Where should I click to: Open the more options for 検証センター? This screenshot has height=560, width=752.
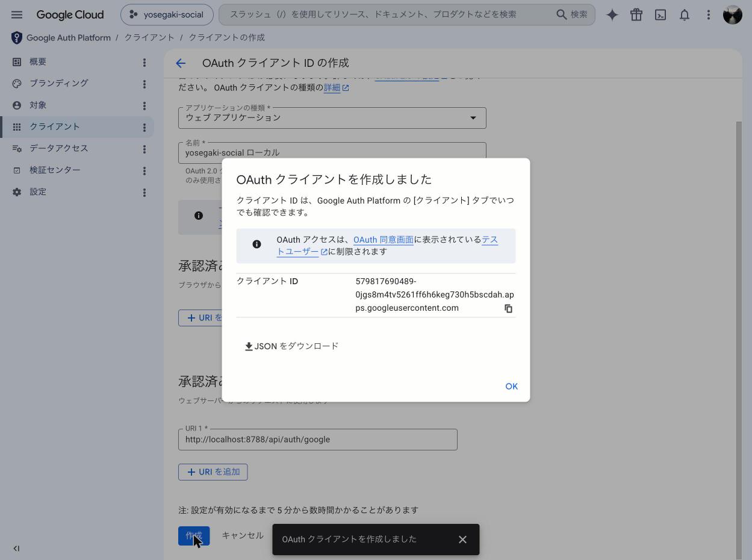(x=144, y=171)
